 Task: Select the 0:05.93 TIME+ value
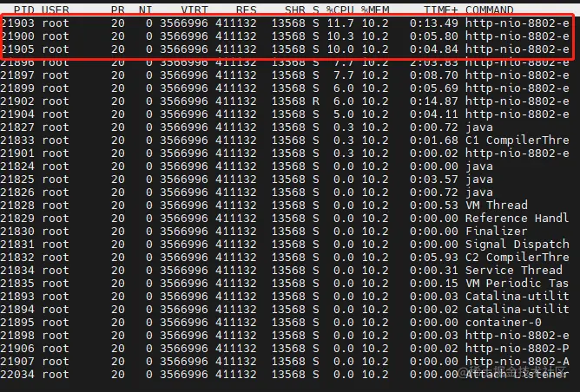434,258
